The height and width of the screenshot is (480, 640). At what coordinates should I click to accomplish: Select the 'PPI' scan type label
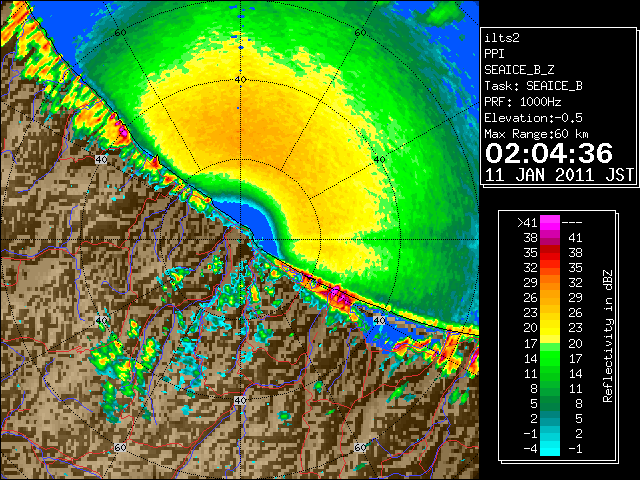click(494, 54)
